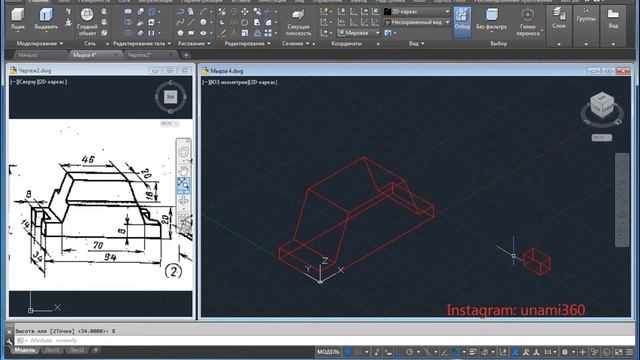Viewport: 640px width, 360px height.
Task: Click the small red box solid in drawing
Action: point(536,261)
